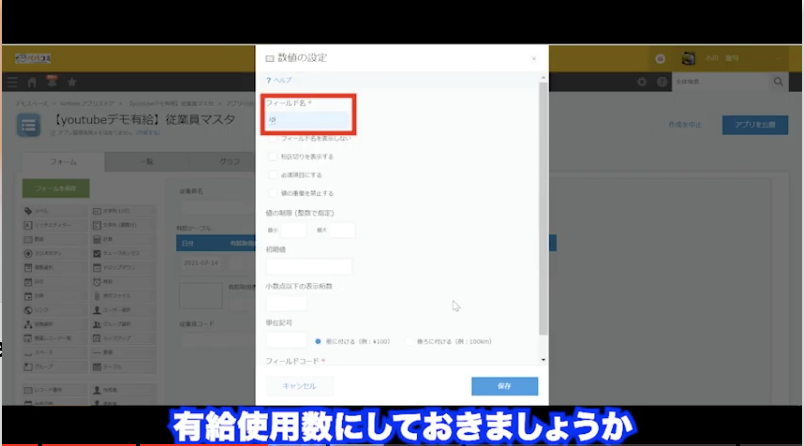
Task: Click the アプリを公開 button
Action: [755, 124]
